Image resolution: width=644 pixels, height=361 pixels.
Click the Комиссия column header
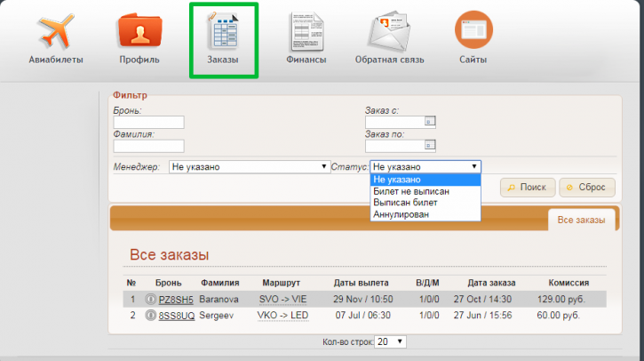click(568, 283)
